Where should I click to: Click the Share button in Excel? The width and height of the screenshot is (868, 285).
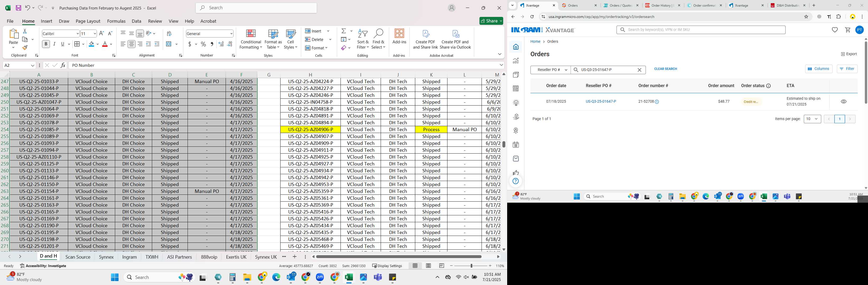coord(491,21)
